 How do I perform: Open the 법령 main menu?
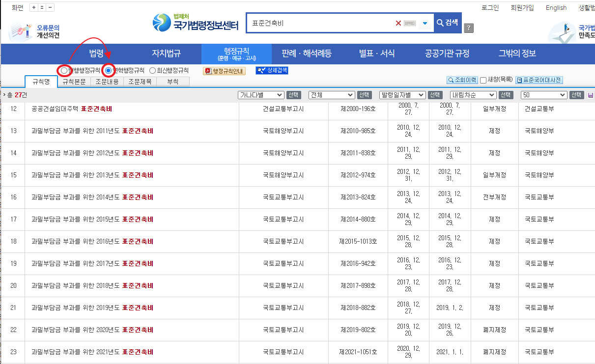pyautogui.click(x=96, y=54)
